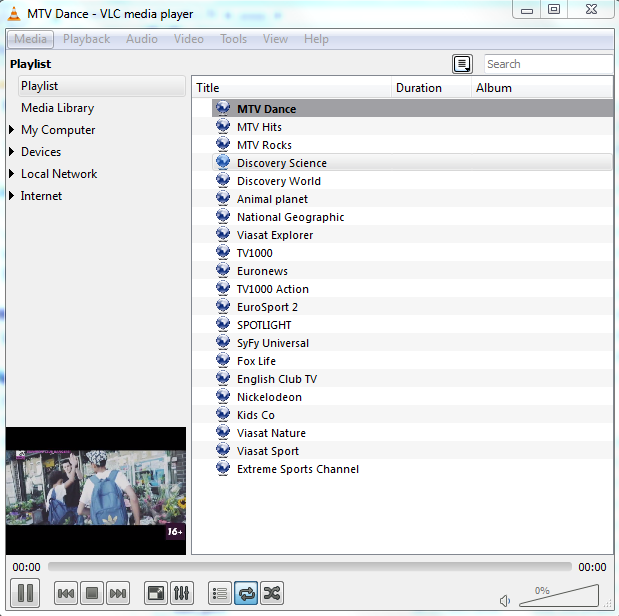Screen dimensions: 619x616
Task: Open the Tools menu
Action: click(233, 39)
